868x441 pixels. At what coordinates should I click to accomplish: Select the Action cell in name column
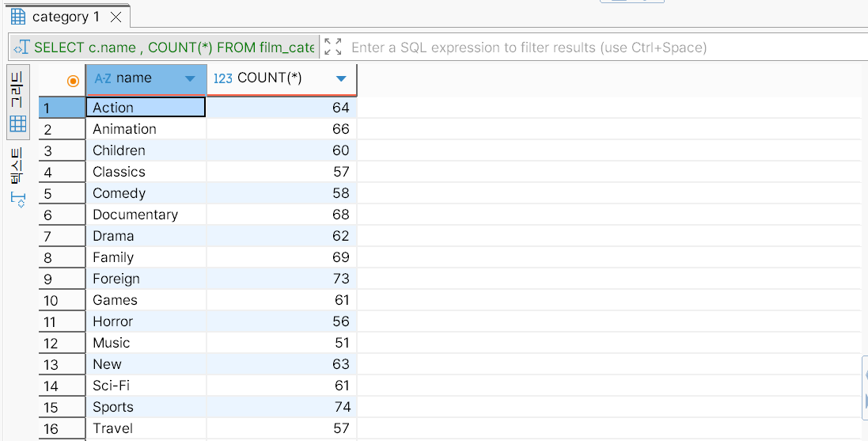(x=146, y=108)
